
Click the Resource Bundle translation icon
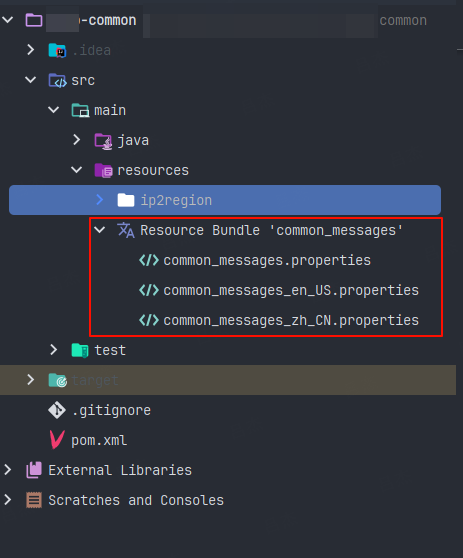pos(126,230)
